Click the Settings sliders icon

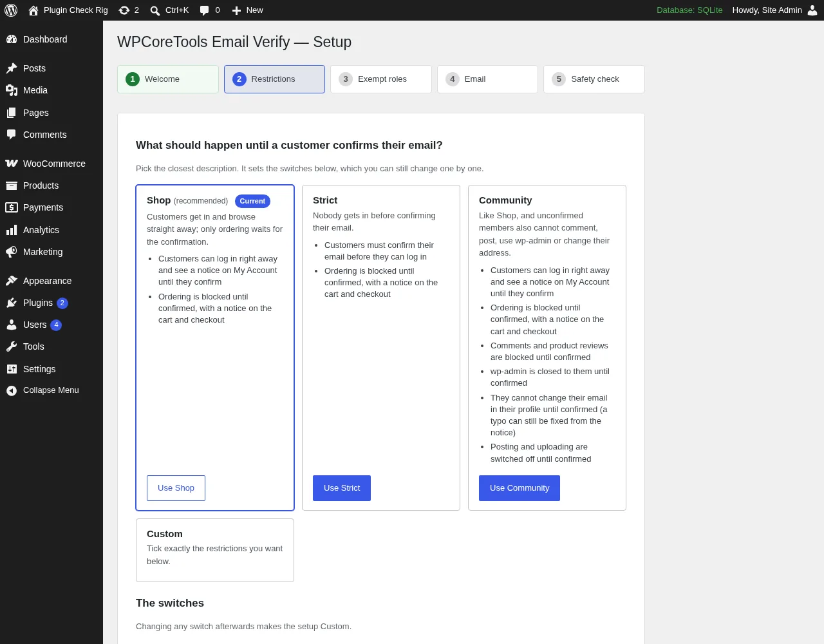tap(12, 369)
